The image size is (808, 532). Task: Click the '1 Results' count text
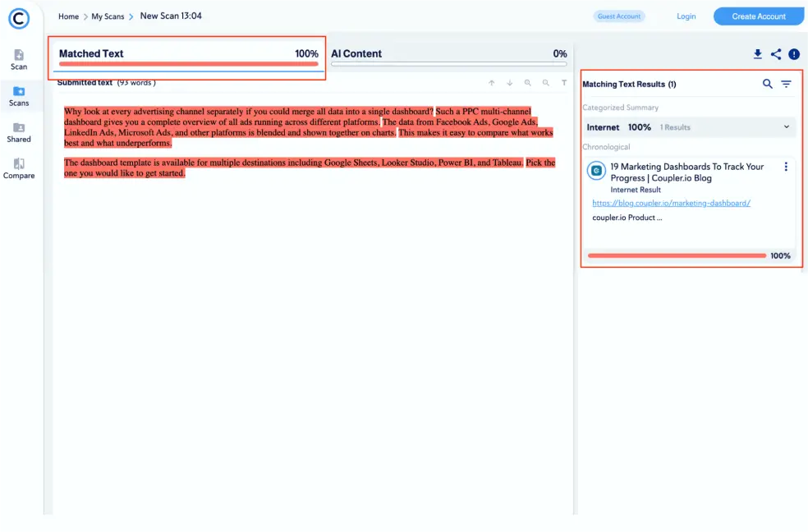point(674,128)
